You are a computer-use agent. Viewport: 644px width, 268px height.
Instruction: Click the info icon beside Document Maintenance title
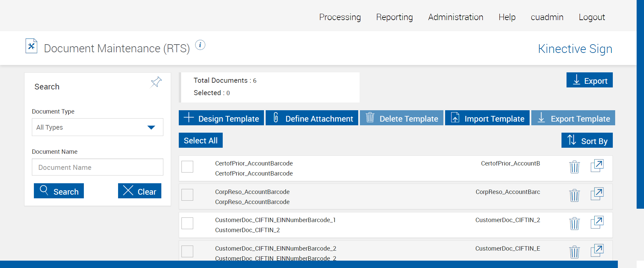tap(200, 45)
